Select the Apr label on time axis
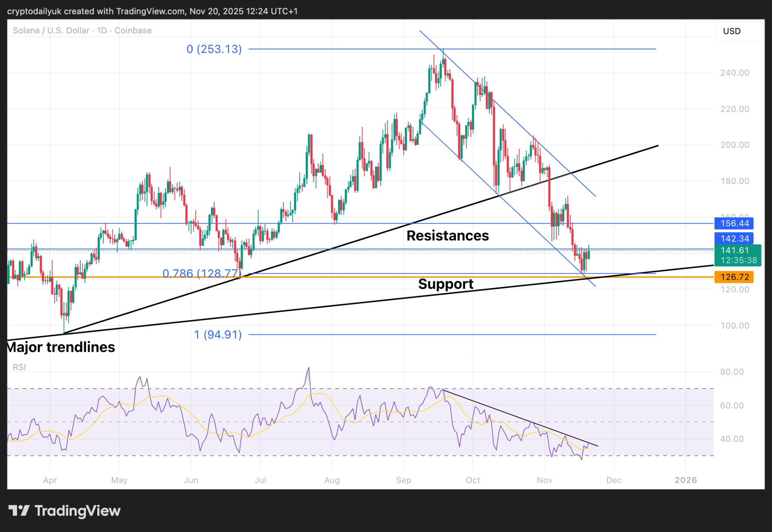 pyautogui.click(x=50, y=480)
